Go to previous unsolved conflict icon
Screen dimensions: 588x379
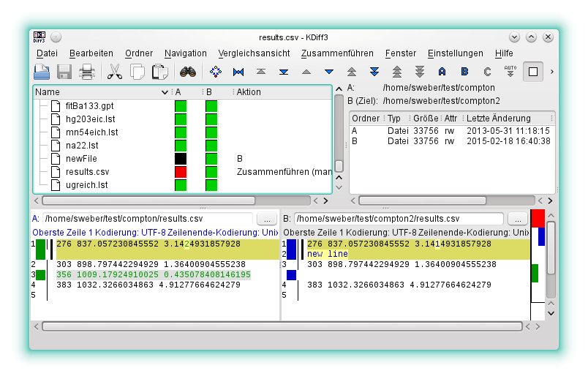click(x=396, y=72)
